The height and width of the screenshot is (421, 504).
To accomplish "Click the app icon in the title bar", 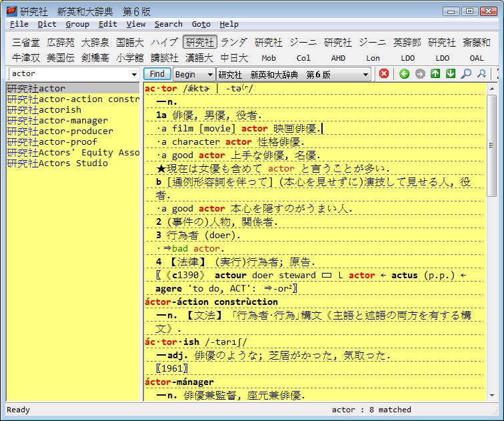I will pyautogui.click(x=11, y=11).
